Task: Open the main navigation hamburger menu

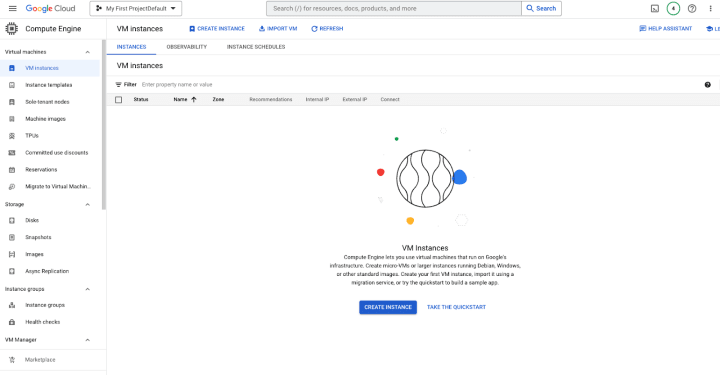Action: click(x=12, y=8)
